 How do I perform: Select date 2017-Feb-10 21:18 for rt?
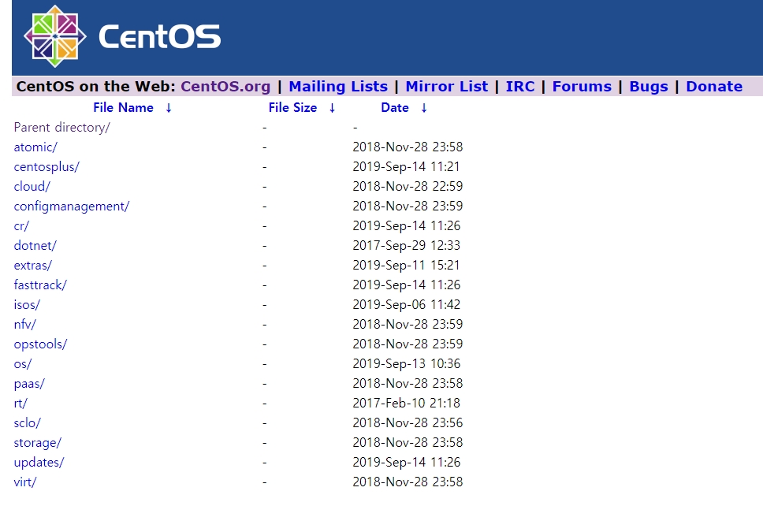[x=406, y=403]
